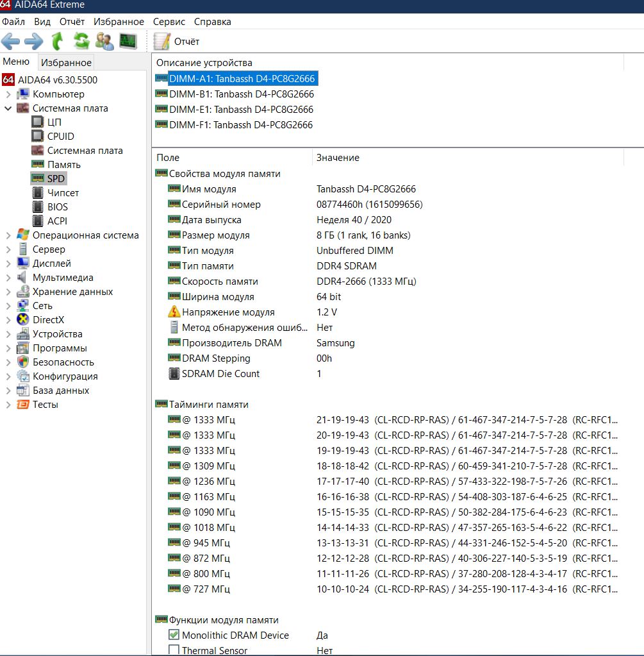Click the Тайминги памяти group header
This screenshot has height=656, width=644.
pos(209,405)
